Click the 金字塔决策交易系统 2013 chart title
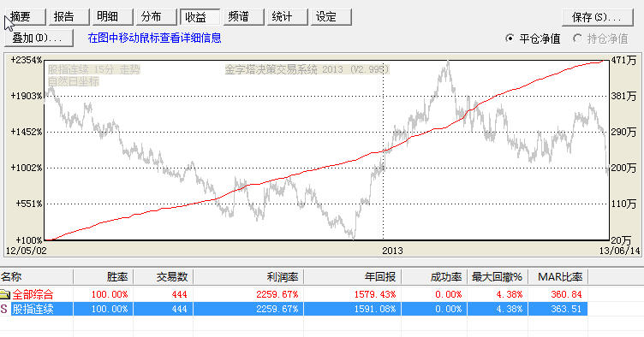The height and width of the screenshot is (337, 644). coord(307,69)
